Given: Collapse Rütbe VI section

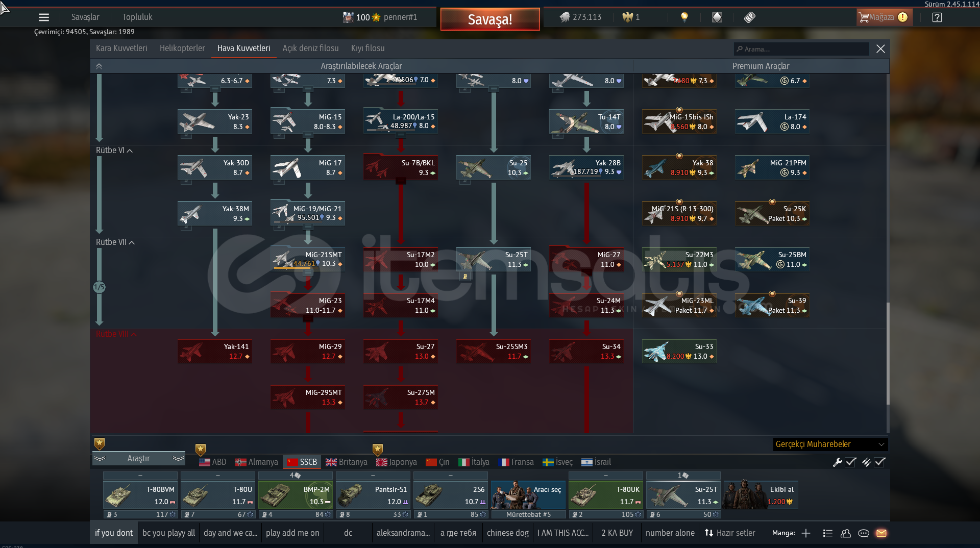Looking at the screenshot, I should point(114,151).
